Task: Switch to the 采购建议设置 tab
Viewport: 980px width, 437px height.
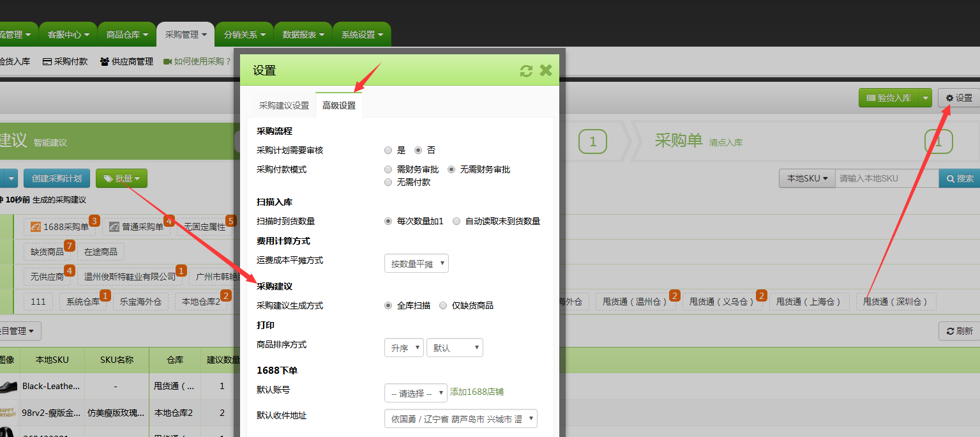Action: coord(283,105)
